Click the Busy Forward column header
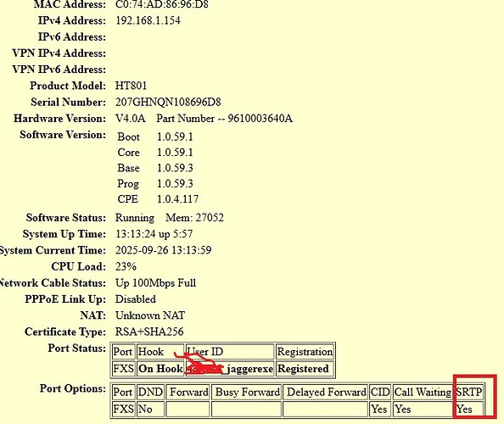The height and width of the screenshot is (424, 504). [x=246, y=392]
